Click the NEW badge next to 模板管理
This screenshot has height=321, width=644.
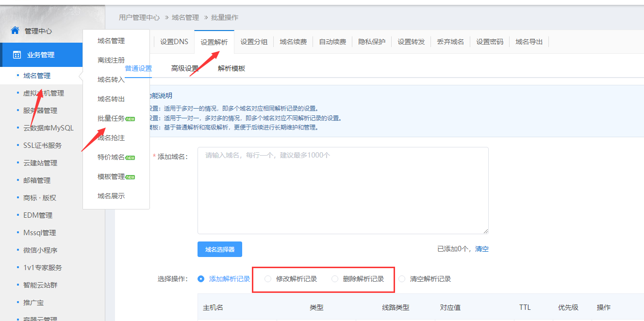click(130, 177)
